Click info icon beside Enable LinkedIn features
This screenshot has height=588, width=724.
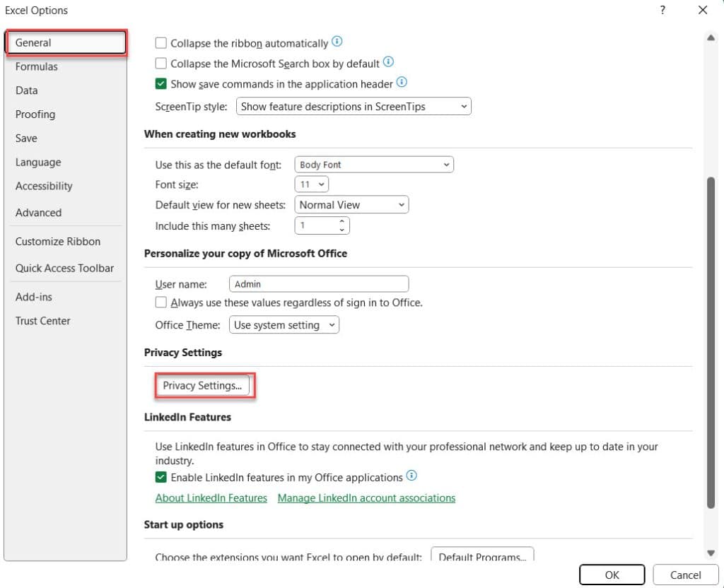point(411,475)
